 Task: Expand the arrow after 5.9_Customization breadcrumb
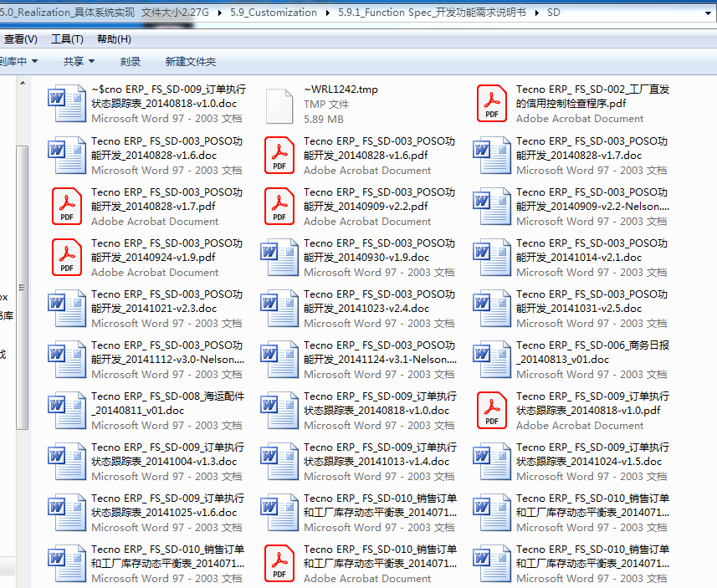coord(328,13)
